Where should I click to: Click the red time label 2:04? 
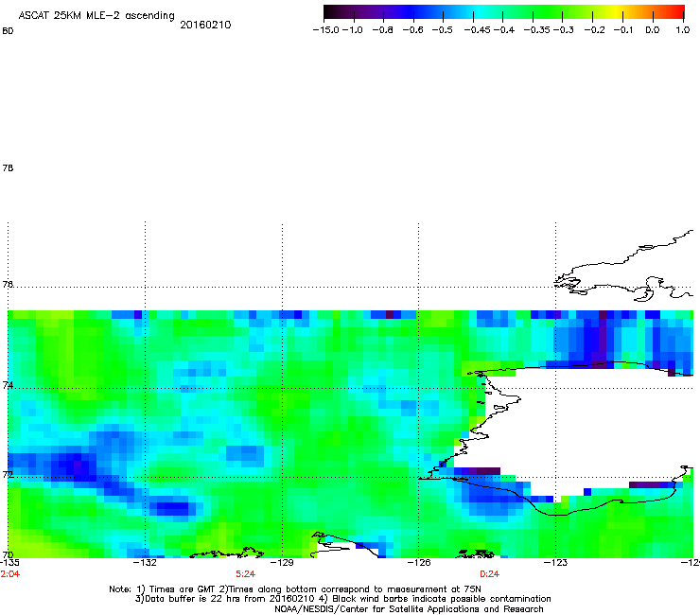[x=10, y=574]
